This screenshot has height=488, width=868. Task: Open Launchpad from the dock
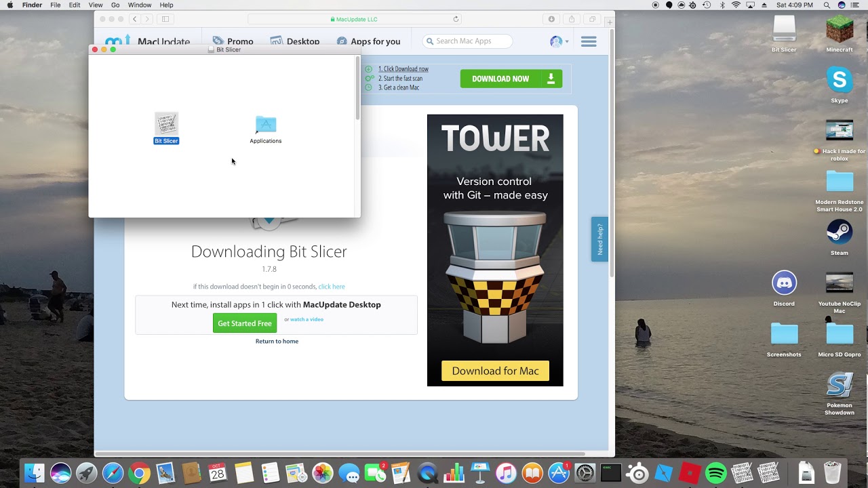click(x=86, y=473)
